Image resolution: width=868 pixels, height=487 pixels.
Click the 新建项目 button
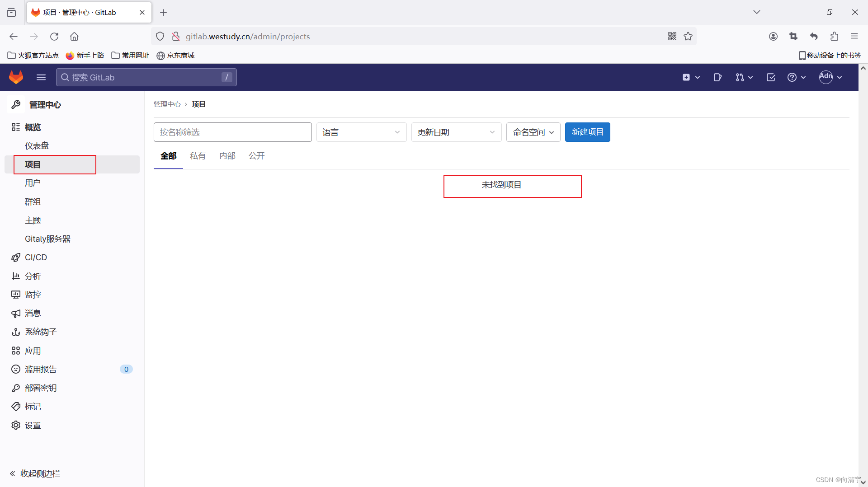tap(587, 132)
